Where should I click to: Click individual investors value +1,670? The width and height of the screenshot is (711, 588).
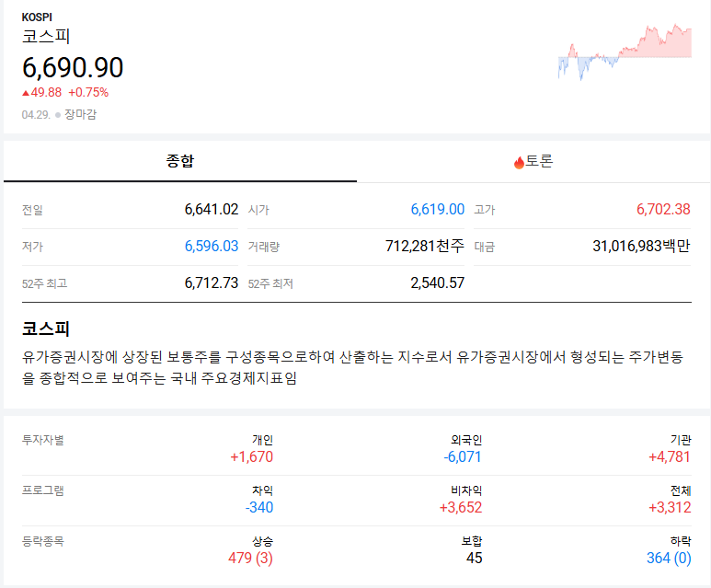(252, 457)
